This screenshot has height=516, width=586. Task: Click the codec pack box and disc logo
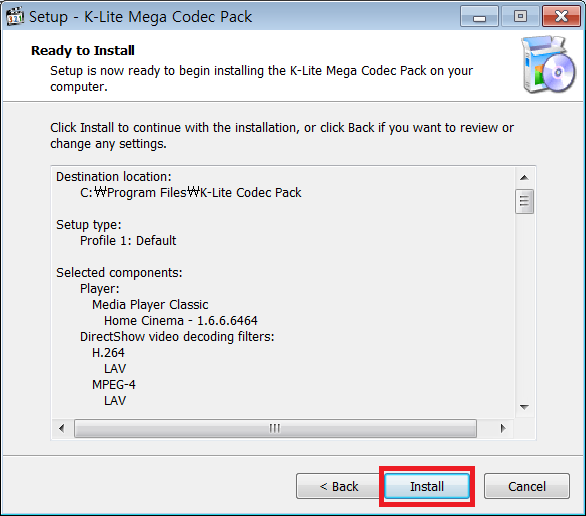(548, 65)
